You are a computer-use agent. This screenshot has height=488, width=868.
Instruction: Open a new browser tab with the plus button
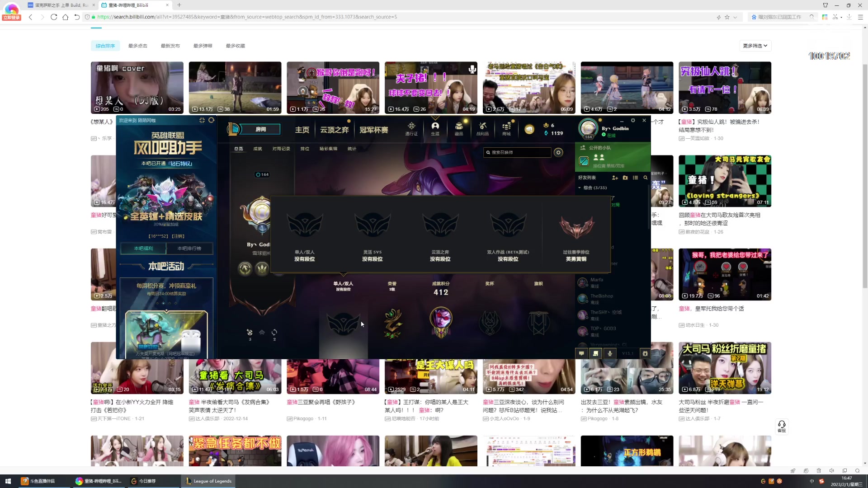pos(179,5)
